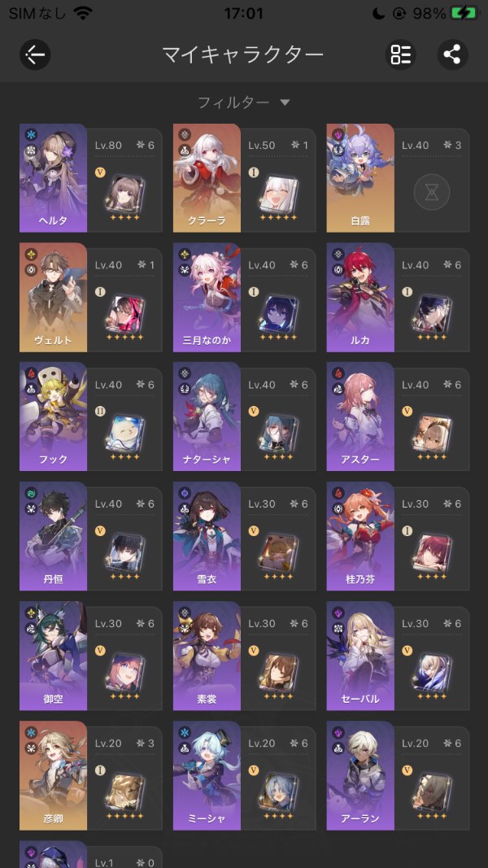
Task: Open クラーラ's light cone icon
Action: (x=278, y=193)
